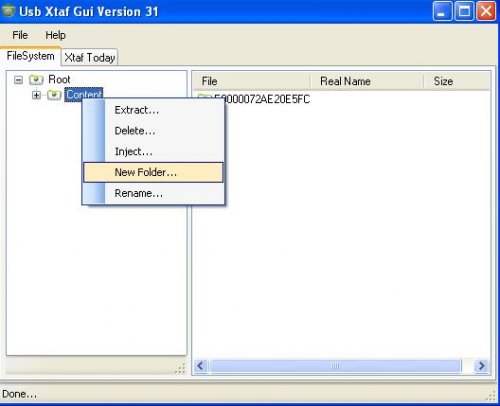The image size is (500, 406).
Task: Choose Delete... from context menu
Action: pyautogui.click(x=153, y=131)
